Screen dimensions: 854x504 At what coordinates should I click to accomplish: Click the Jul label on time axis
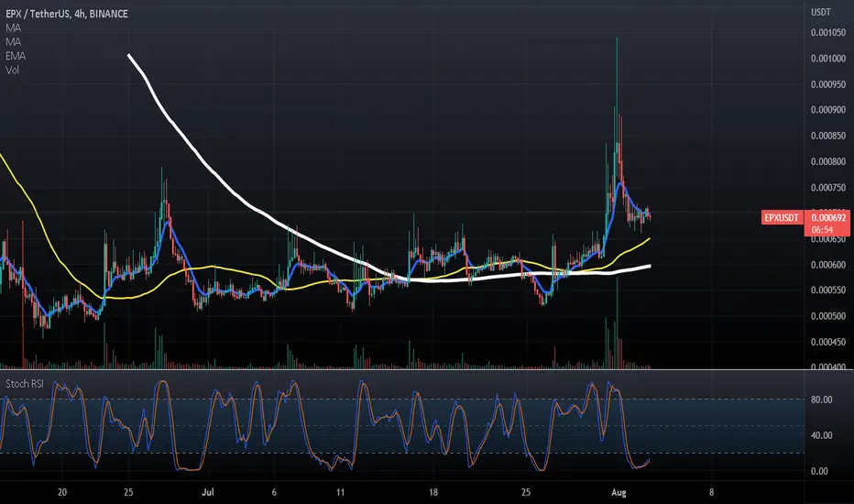[207, 493]
